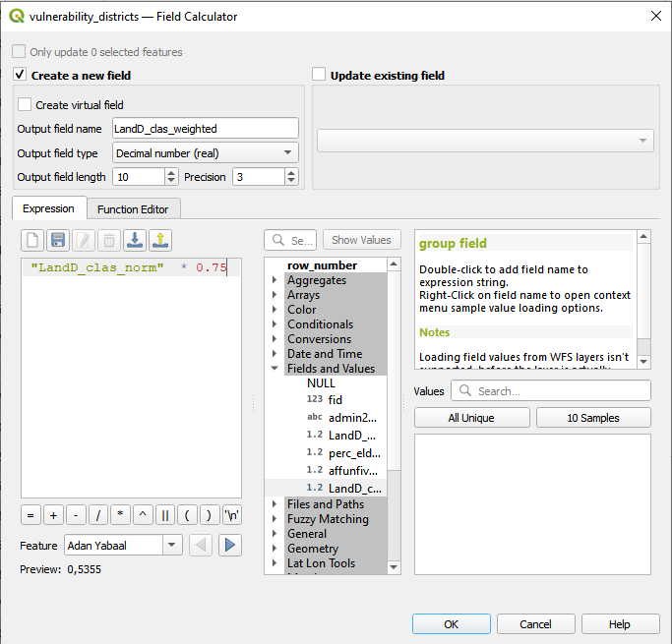Click the All Unique values button
Image resolution: width=672 pixels, height=644 pixels.
tap(471, 418)
